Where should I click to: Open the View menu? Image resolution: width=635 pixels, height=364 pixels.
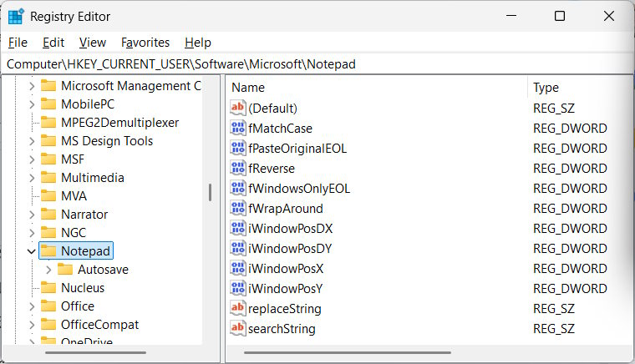point(93,43)
